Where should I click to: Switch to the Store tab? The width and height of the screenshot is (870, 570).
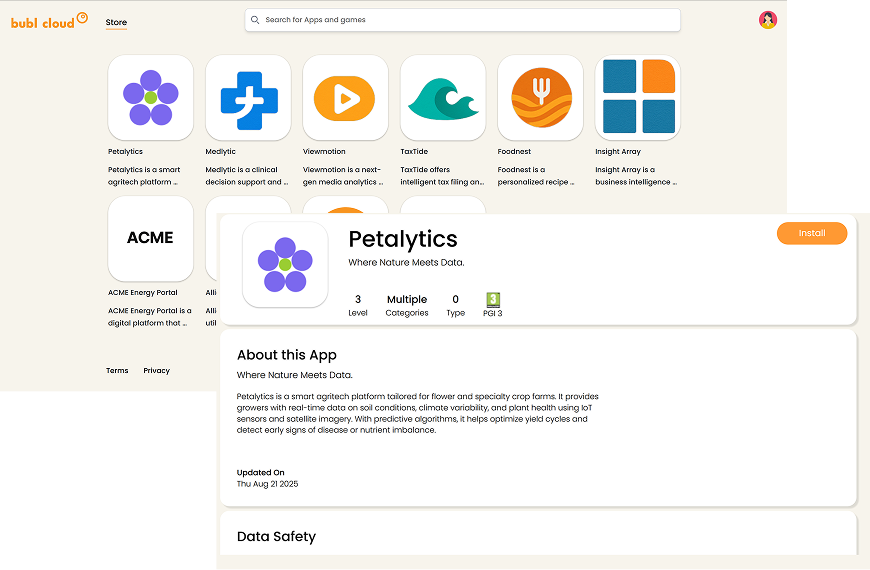click(116, 22)
